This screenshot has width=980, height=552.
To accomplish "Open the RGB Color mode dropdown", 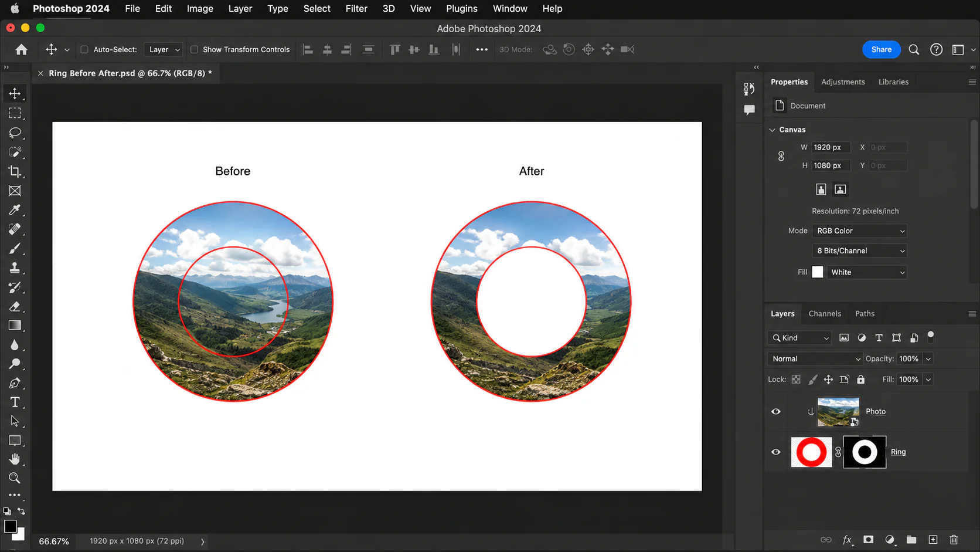I will pyautogui.click(x=859, y=231).
